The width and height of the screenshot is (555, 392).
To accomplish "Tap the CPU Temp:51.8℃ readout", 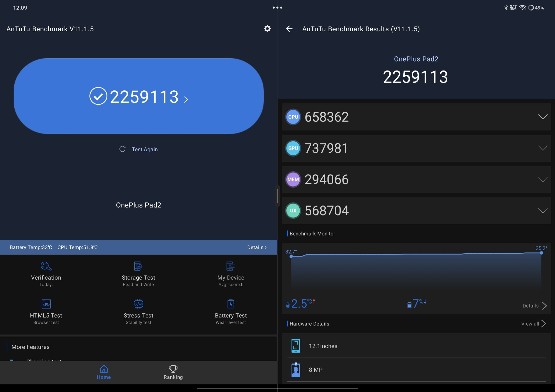I will [x=78, y=247].
